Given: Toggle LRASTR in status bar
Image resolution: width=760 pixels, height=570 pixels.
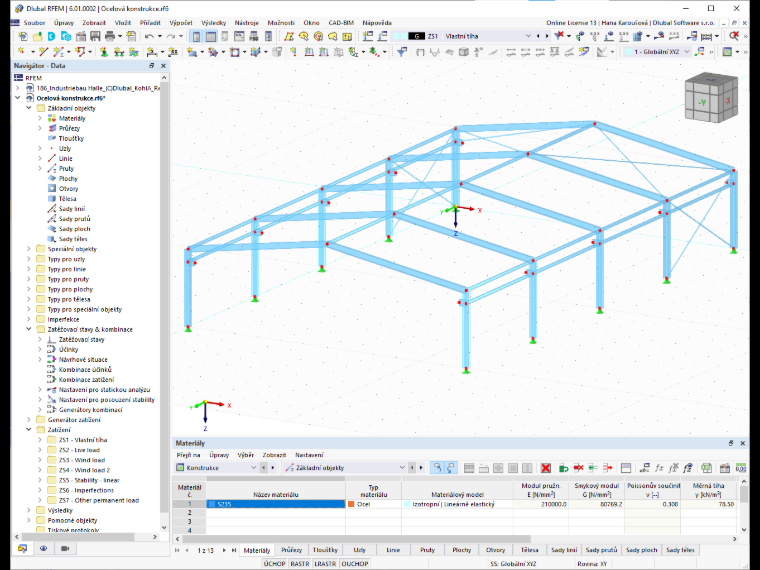Looking at the screenshot, I should 325,564.
